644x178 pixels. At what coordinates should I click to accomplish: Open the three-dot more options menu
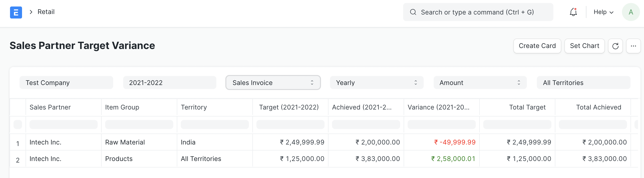coord(633,46)
